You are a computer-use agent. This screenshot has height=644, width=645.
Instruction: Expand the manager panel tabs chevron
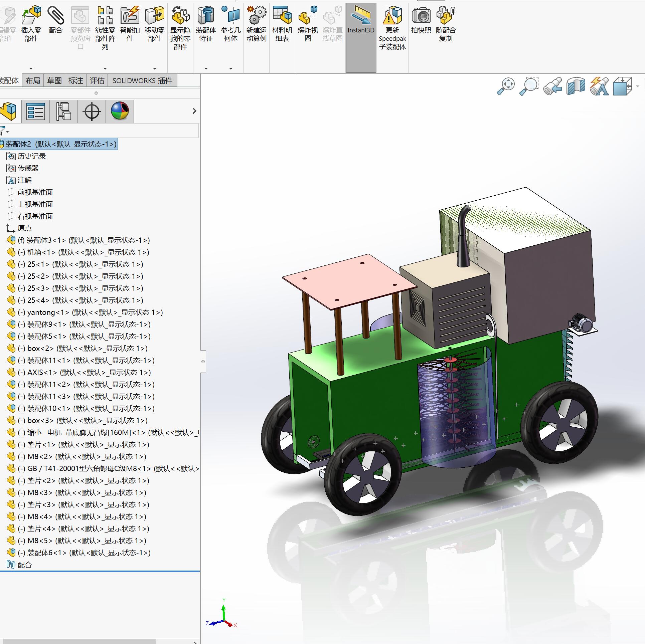click(194, 111)
